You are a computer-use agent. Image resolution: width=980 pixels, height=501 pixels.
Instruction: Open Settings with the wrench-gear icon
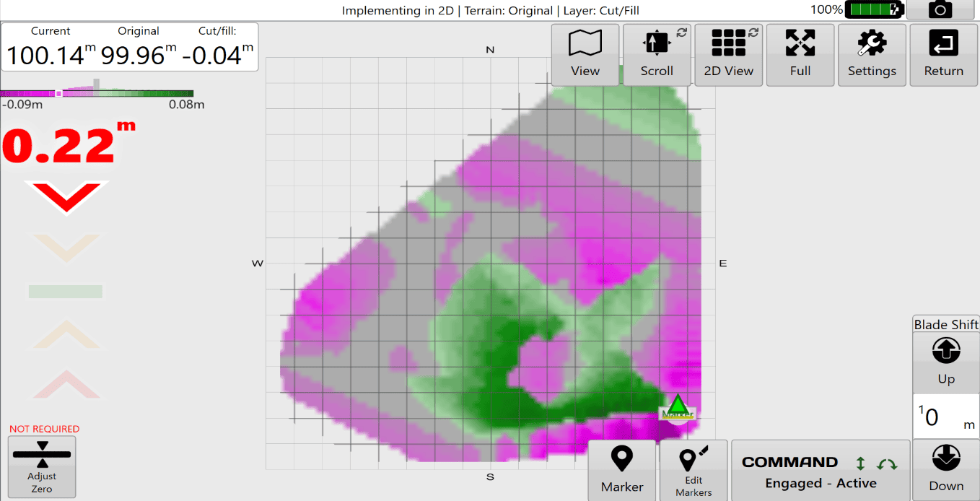(x=872, y=55)
